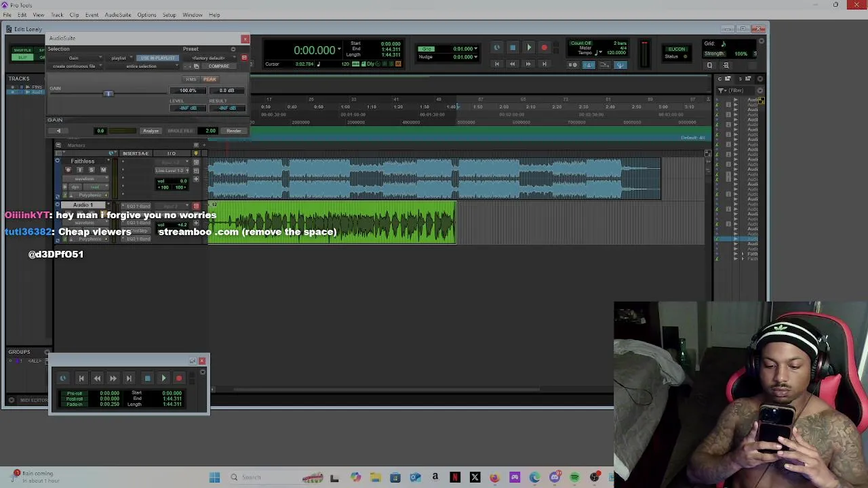The height and width of the screenshot is (488, 868).
Task: Click COMPARE in AudioSuite window
Action: point(218,66)
